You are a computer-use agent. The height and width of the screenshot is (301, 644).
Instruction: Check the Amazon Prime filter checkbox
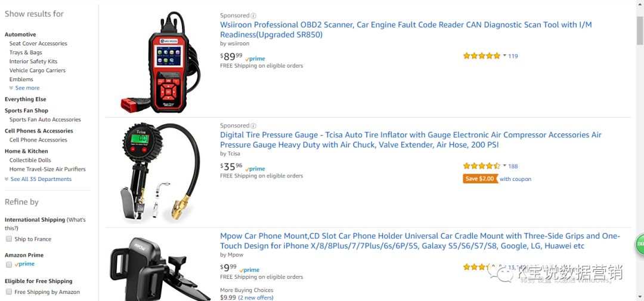point(9,264)
